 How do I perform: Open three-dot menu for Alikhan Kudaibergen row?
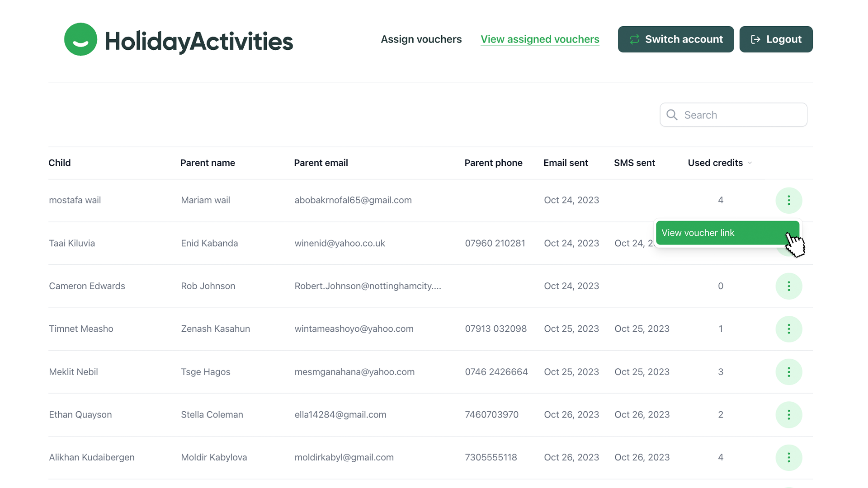coord(788,457)
